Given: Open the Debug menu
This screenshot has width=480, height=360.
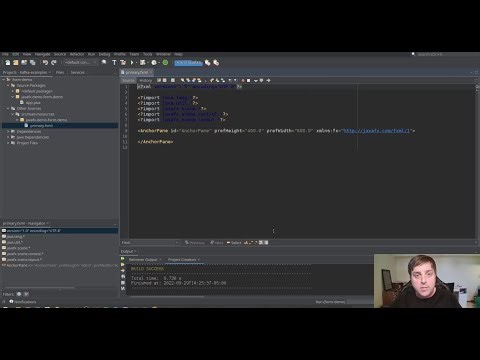Looking at the screenshot, I should pos(104,54).
